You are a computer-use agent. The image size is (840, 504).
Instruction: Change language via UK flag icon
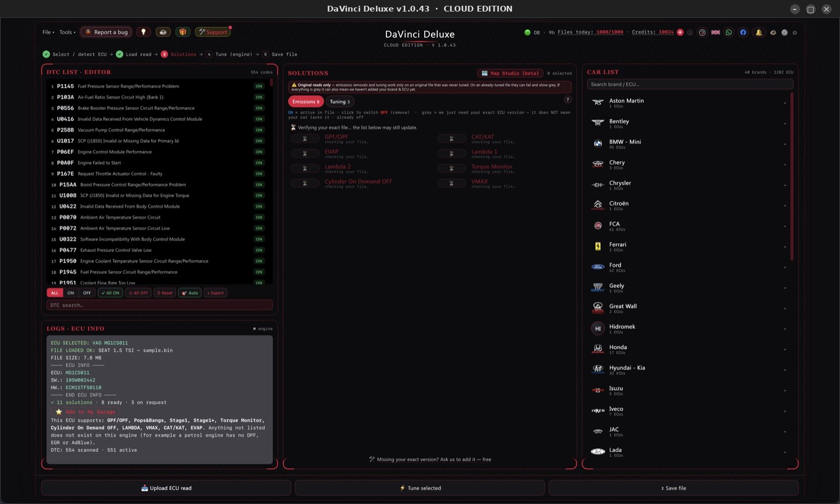(716, 33)
